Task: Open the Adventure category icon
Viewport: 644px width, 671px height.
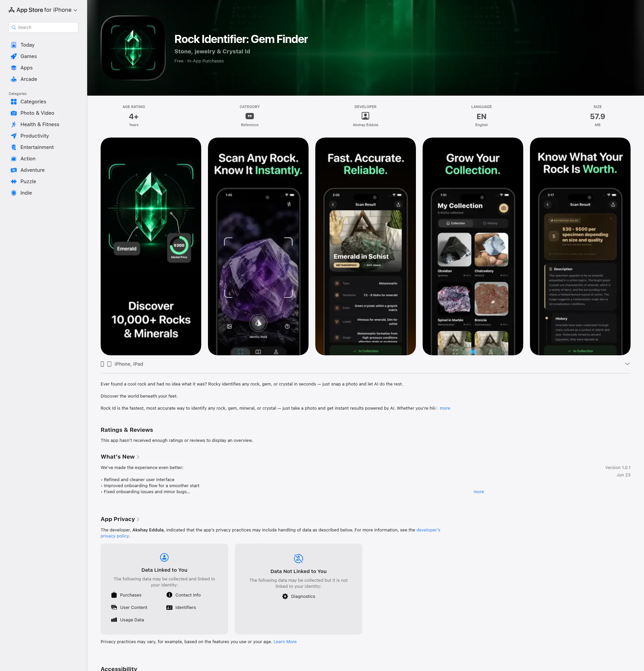Action: (x=14, y=170)
